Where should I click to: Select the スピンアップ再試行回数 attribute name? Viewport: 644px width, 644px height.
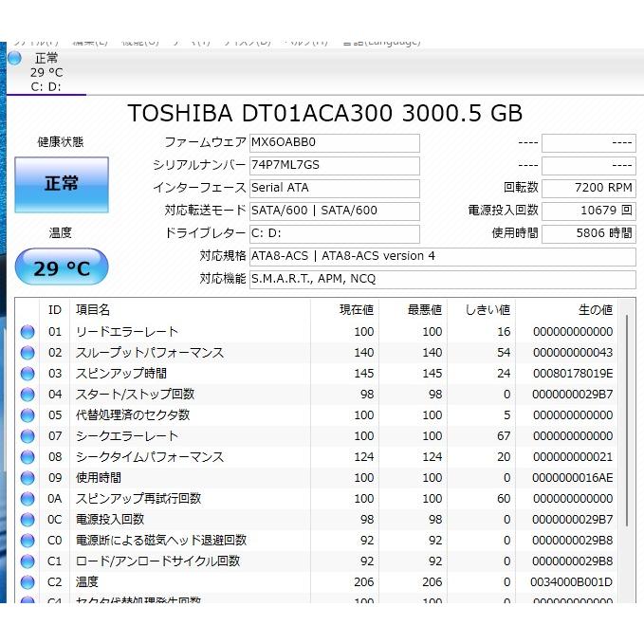pyautogui.click(x=138, y=499)
